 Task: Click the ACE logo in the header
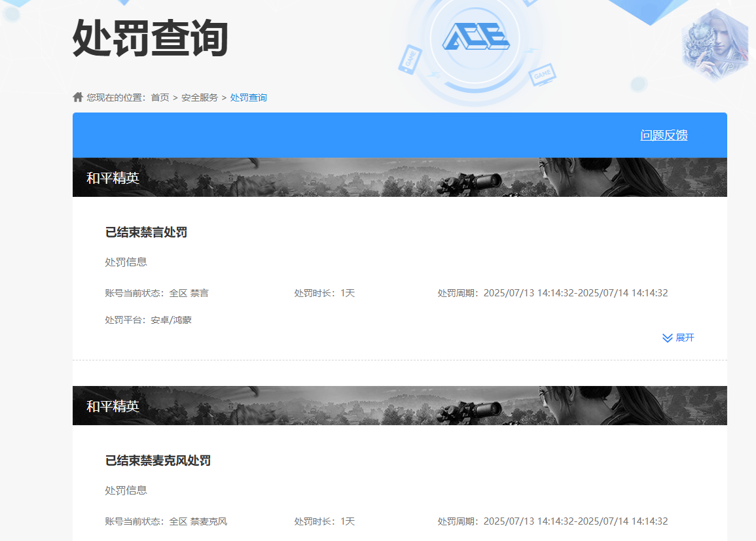coord(476,37)
